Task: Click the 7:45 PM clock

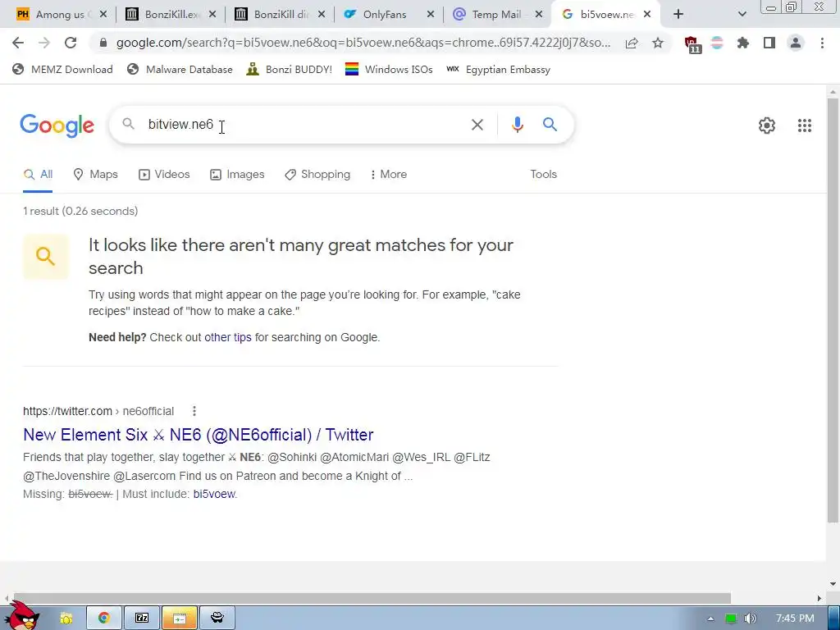Action: [795, 619]
